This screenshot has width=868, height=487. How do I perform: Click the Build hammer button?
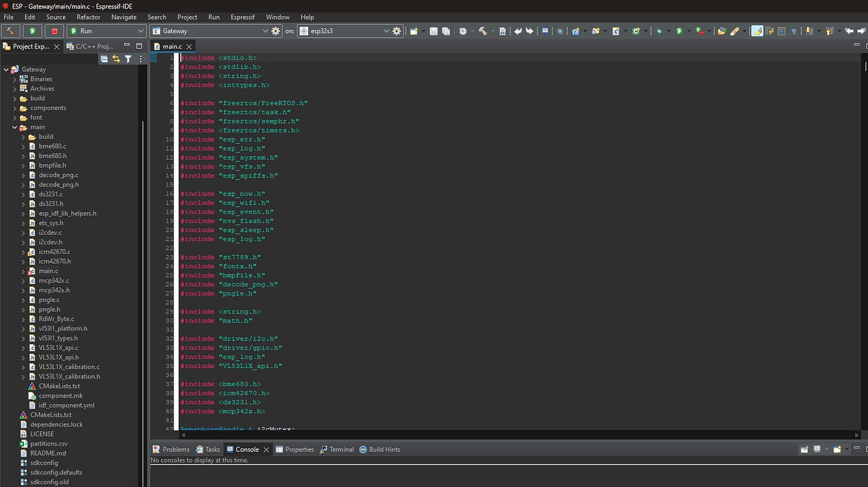pos(10,31)
